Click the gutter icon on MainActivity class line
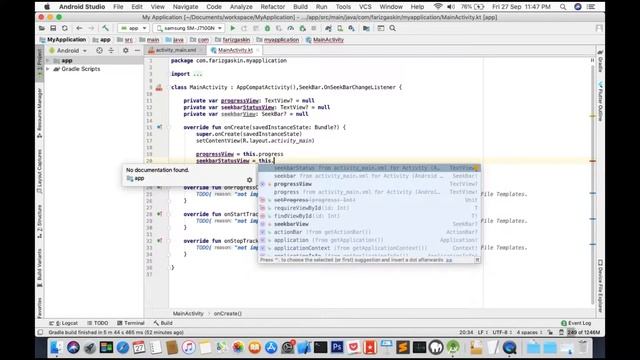 click(159, 87)
